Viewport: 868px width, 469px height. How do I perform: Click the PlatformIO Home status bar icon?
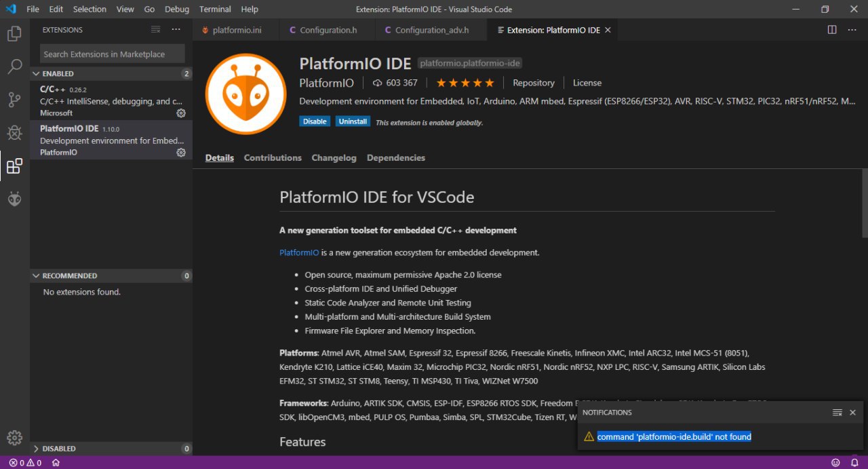click(x=56, y=463)
